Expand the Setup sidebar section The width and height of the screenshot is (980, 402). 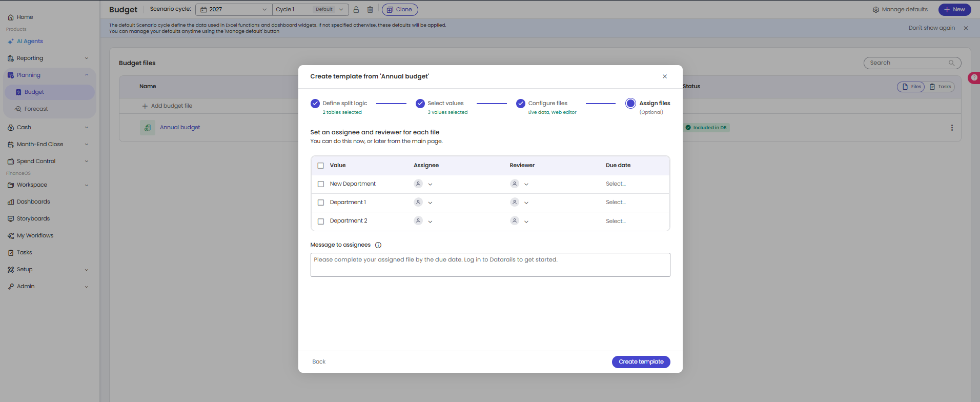(x=87, y=270)
